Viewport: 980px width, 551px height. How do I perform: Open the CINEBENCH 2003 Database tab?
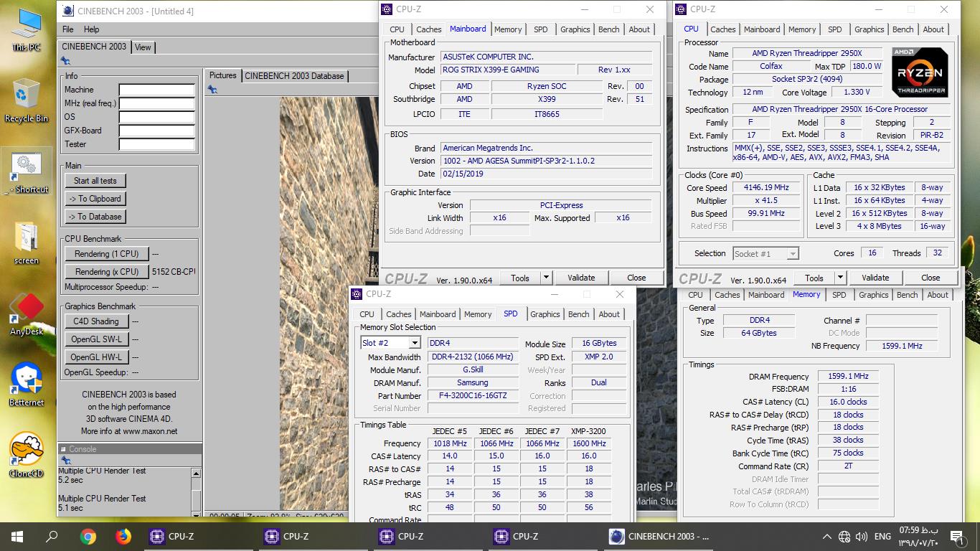tap(294, 76)
